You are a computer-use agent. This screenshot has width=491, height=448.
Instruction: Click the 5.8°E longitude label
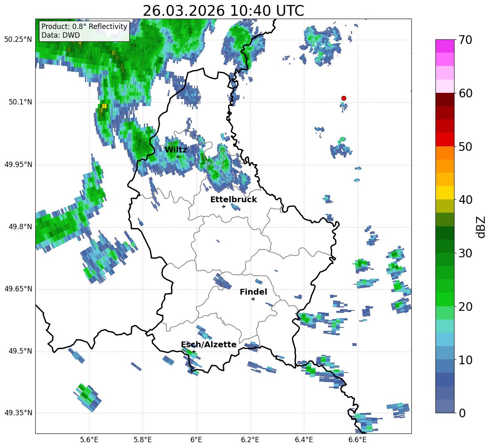143,440
